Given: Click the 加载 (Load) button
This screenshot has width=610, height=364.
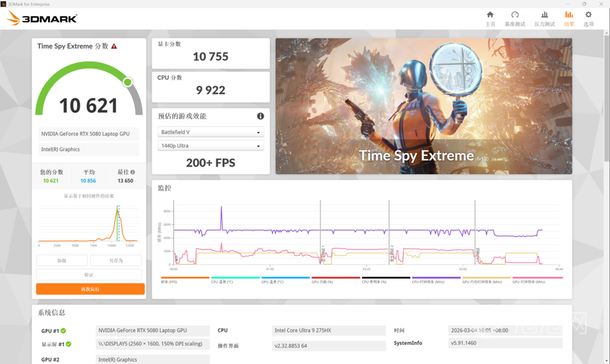Looking at the screenshot, I should (x=62, y=260).
